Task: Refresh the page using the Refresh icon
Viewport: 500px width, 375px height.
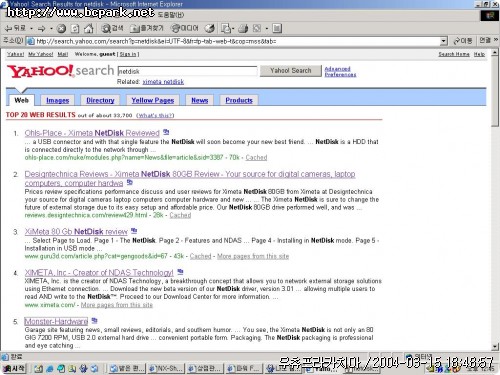Action: point(75,29)
